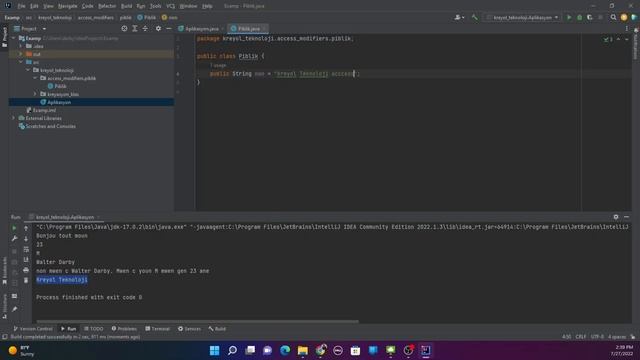Run the Aplikasyon configuration with green play
Screen dimensions: 640x360
point(569,18)
